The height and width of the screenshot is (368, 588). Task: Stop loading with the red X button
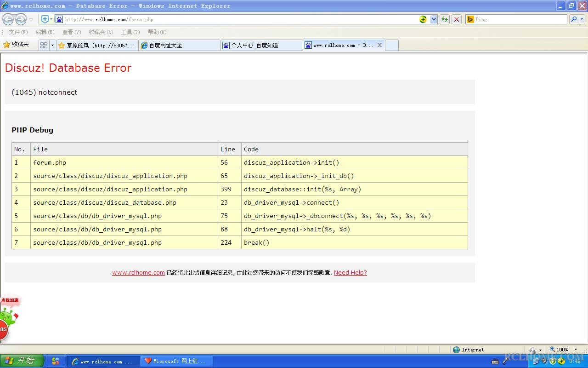point(457,19)
